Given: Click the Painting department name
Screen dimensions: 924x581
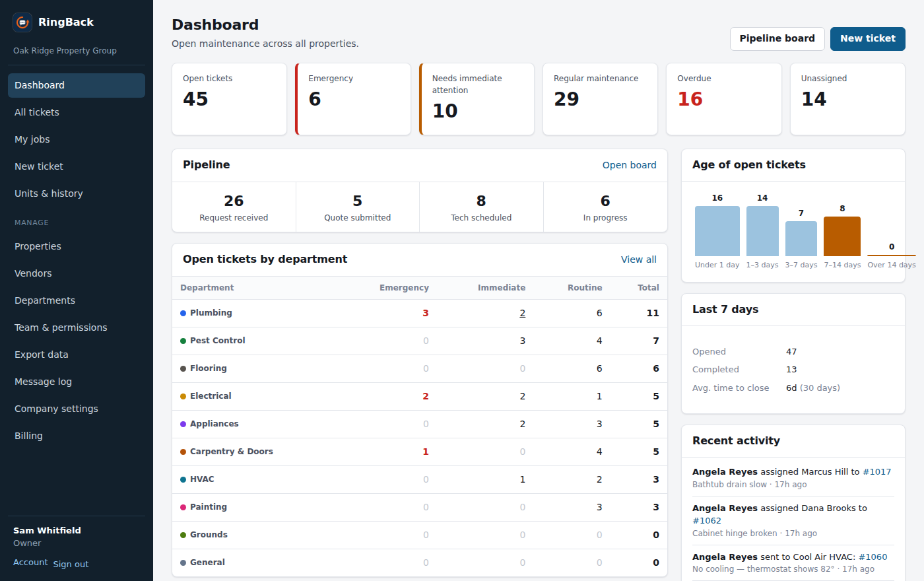Looking at the screenshot, I should pyautogui.click(x=209, y=507).
